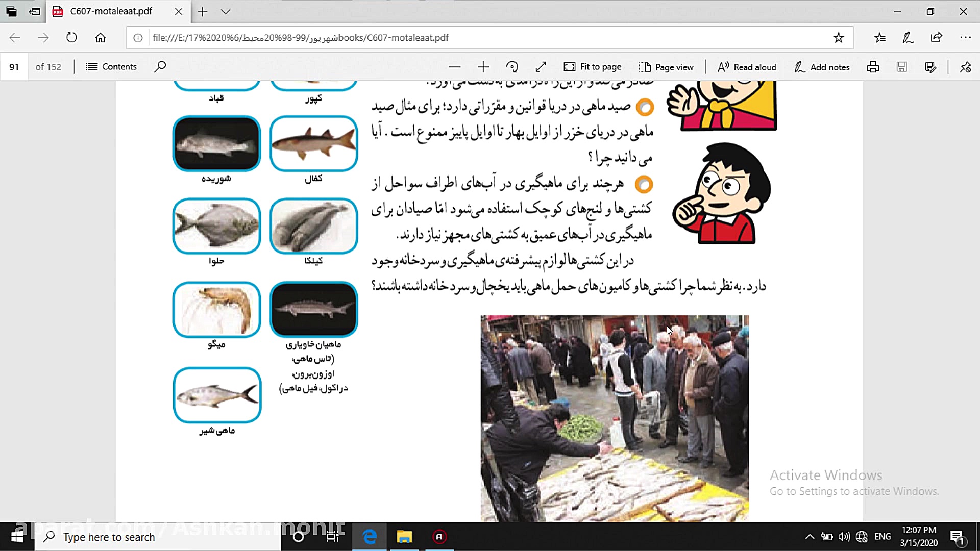Open Page view layout options
This screenshot has height=551, width=980.
pyautogui.click(x=666, y=67)
